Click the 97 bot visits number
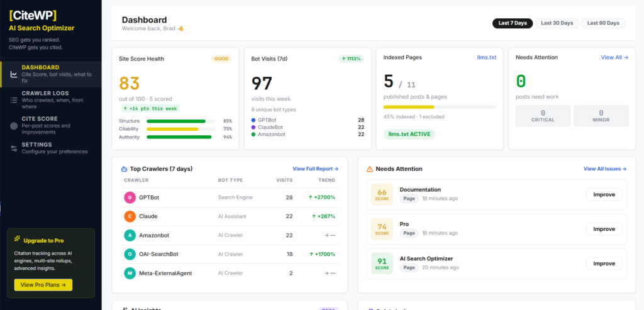This screenshot has height=310, width=644. [x=262, y=84]
